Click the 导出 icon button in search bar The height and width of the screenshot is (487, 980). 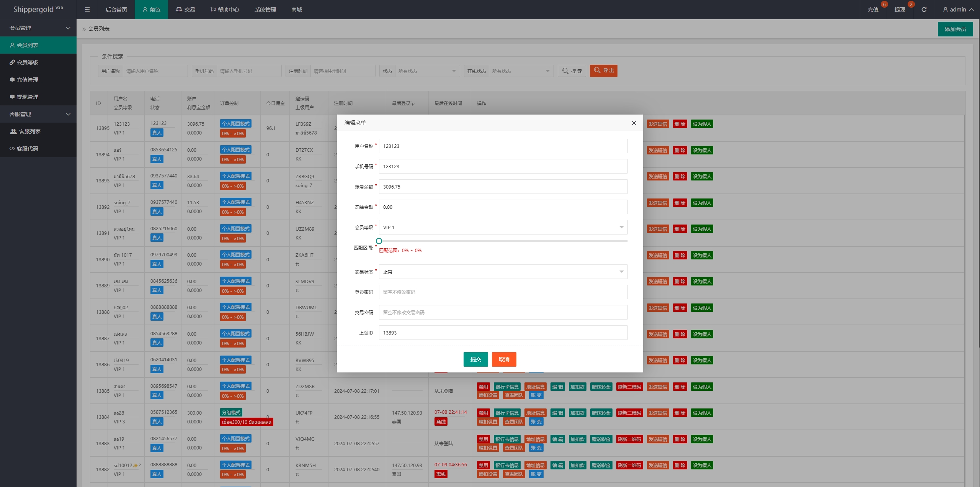603,70
